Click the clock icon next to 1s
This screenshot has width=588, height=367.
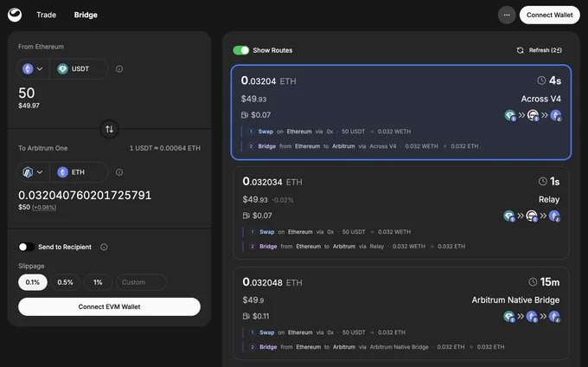pos(543,181)
